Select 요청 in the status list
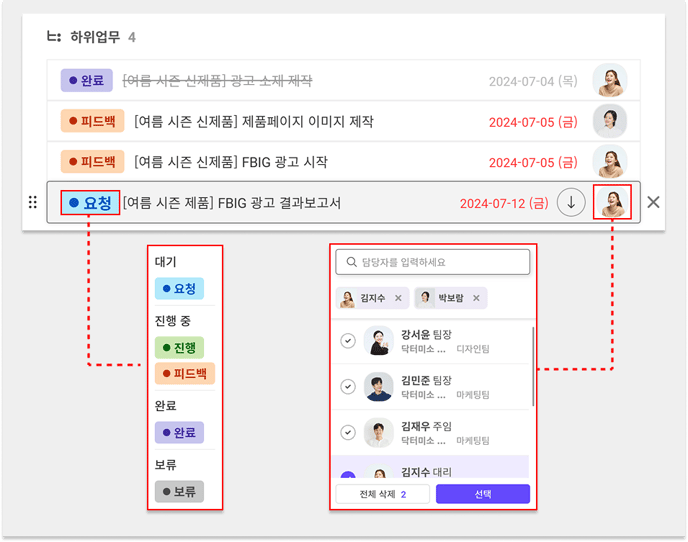The height and width of the screenshot is (542, 688). pos(179,288)
